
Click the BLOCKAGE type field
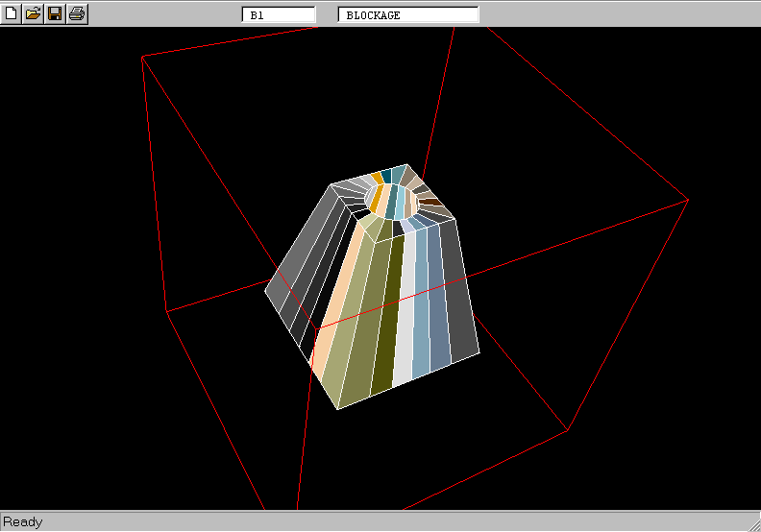click(x=408, y=15)
